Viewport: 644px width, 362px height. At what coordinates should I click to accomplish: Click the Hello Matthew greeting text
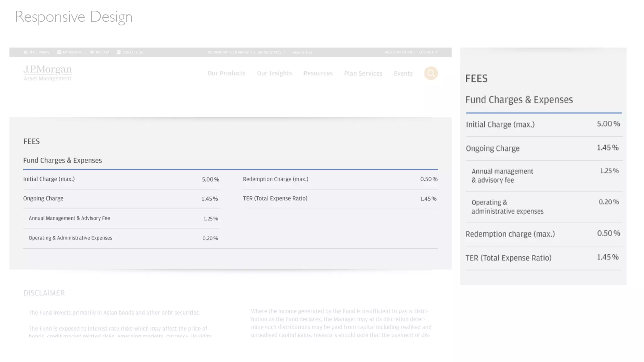click(398, 52)
